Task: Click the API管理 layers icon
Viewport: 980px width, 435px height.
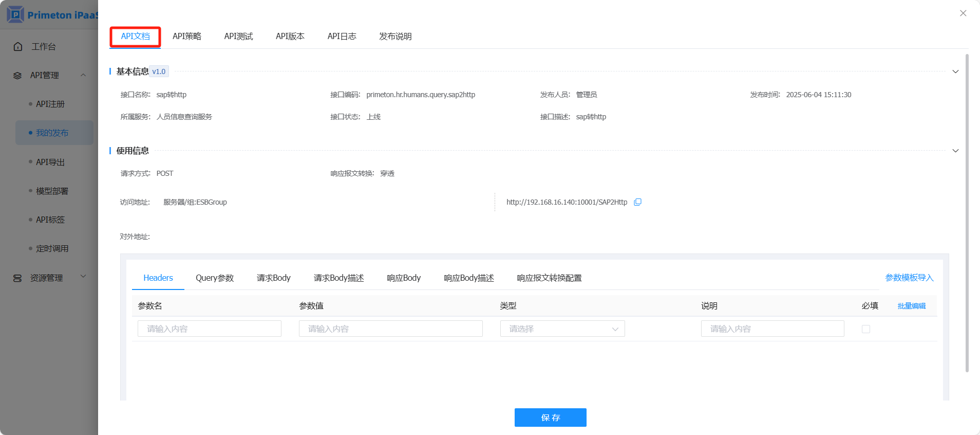Action: [x=17, y=76]
